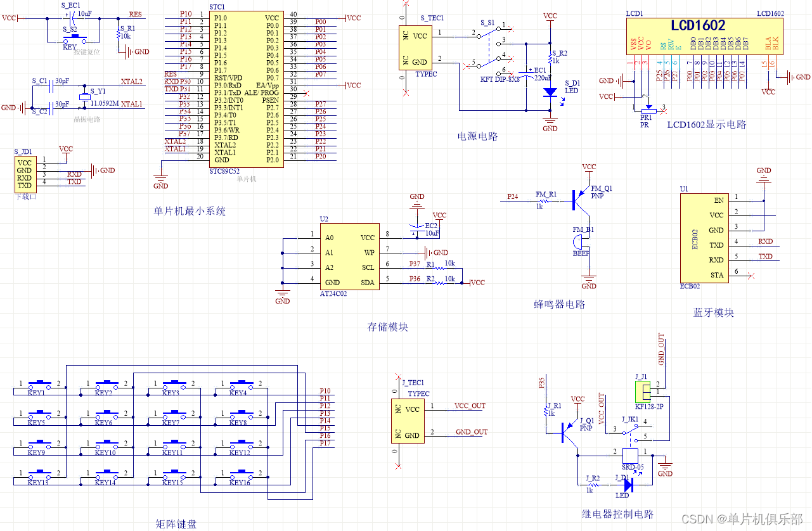This screenshot has height=531, width=812.
Task: Click the S_D1 power indicator LED
Action: [x=550, y=92]
